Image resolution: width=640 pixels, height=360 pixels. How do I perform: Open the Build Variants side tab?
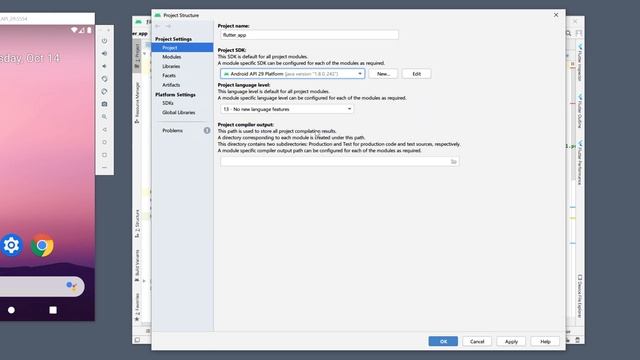point(137,265)
